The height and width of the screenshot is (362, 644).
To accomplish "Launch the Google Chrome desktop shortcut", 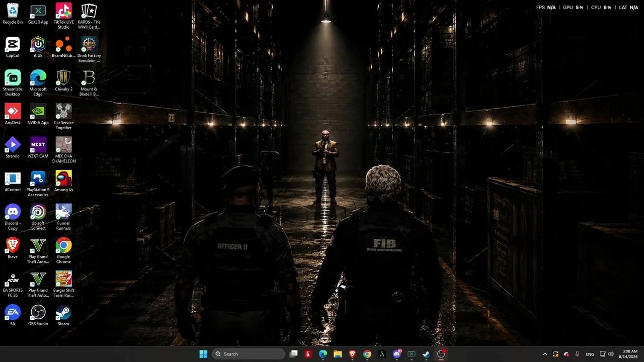I will (x=63, y=251).
